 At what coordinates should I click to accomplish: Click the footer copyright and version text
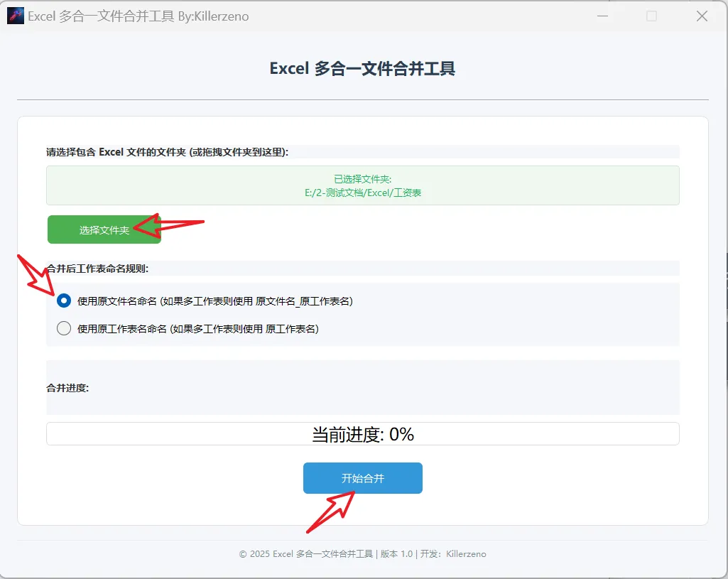tap(362, 554)
